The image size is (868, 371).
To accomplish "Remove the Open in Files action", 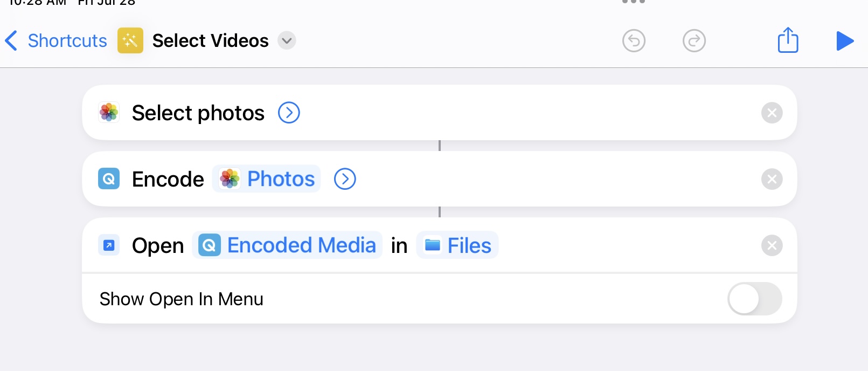I will tap(772, 245).
